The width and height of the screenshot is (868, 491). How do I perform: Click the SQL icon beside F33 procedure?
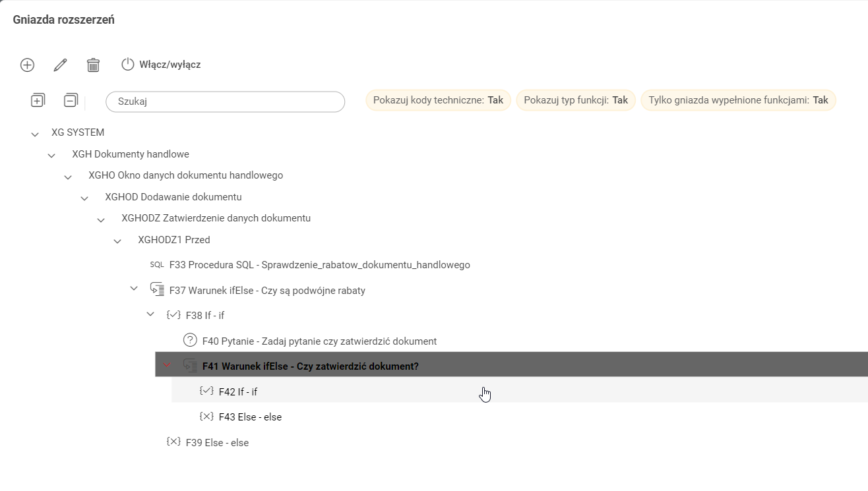pos(157,265)
